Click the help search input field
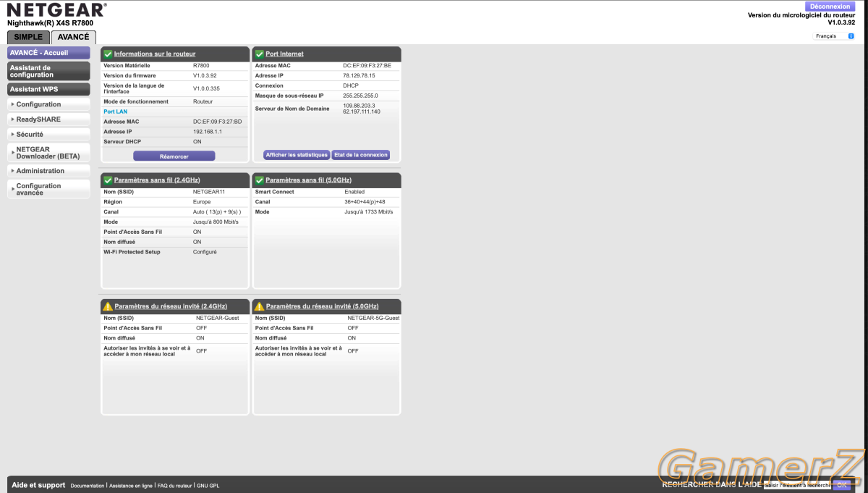Image resolution: width=868 pixels, height=493 pixels. [x=798, y=485]
